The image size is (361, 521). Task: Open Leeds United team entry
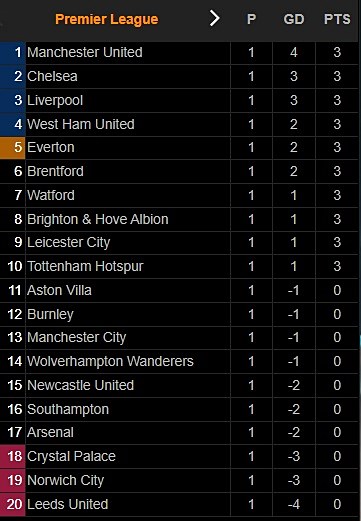[68, 504]
